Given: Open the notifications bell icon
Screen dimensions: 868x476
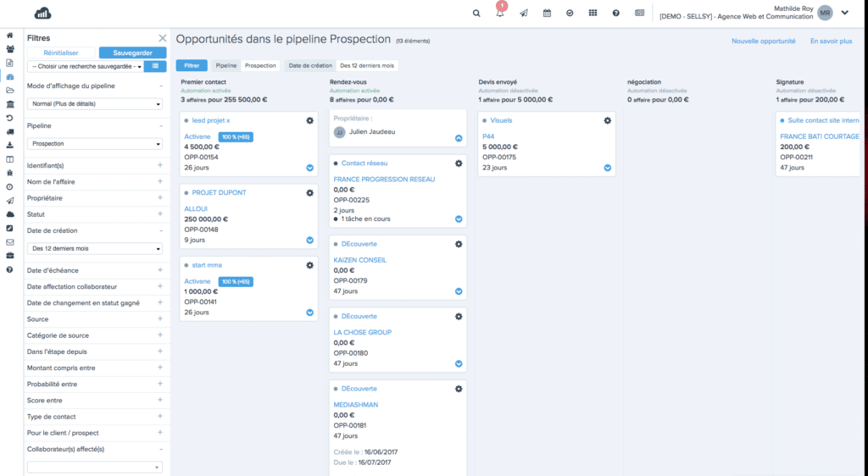Looking at the screenshot, I should coord(500,14).
